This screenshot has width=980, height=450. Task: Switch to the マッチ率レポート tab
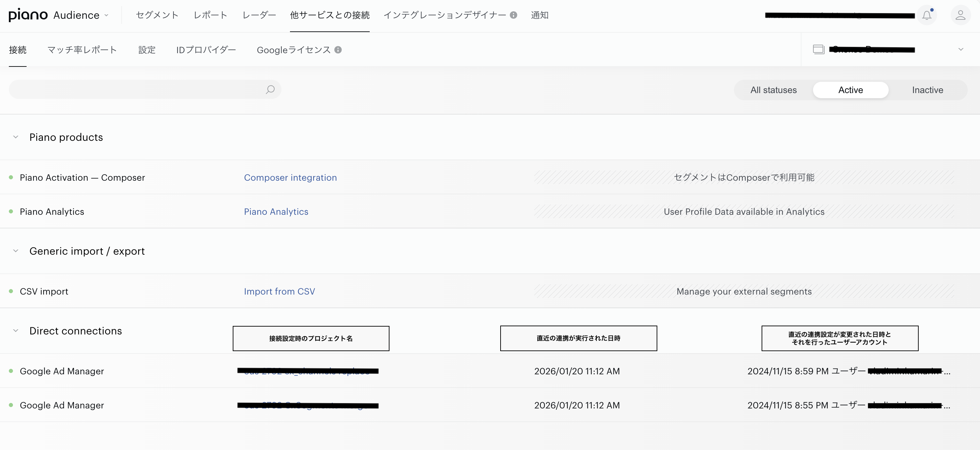82,50
